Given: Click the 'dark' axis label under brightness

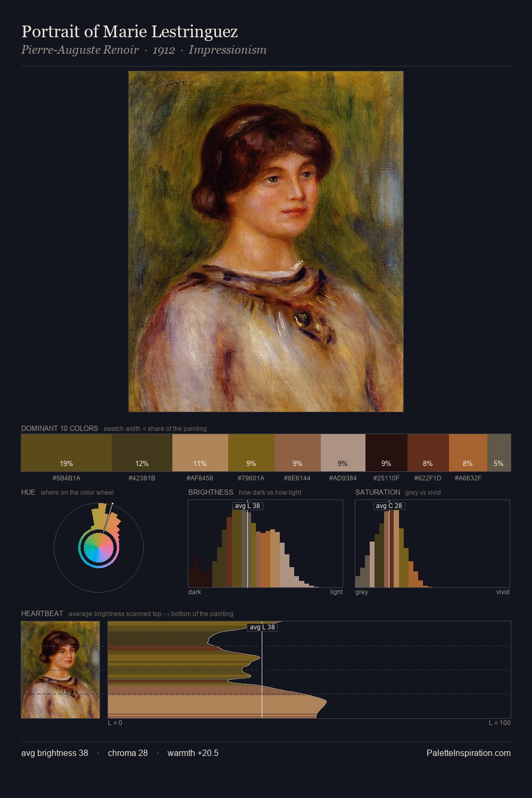Looking at the screenshot, I should (x=195, y=592).
